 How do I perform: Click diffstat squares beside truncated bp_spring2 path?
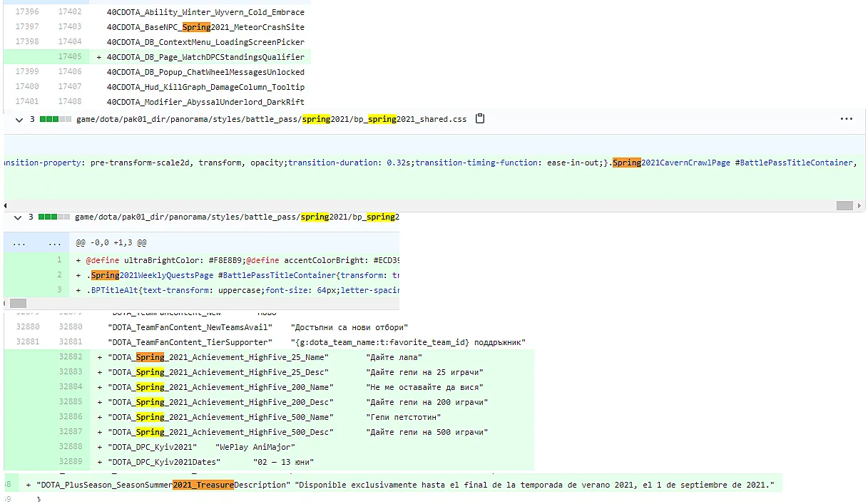tap(54, 217)
